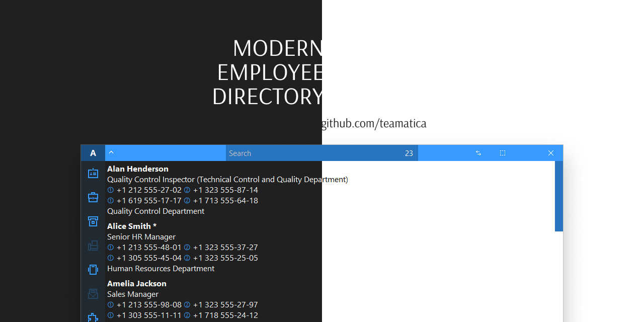Open the archive box icon in the sidebar
Viewport: 644px width, 322px height.
[x=93, y=221]
